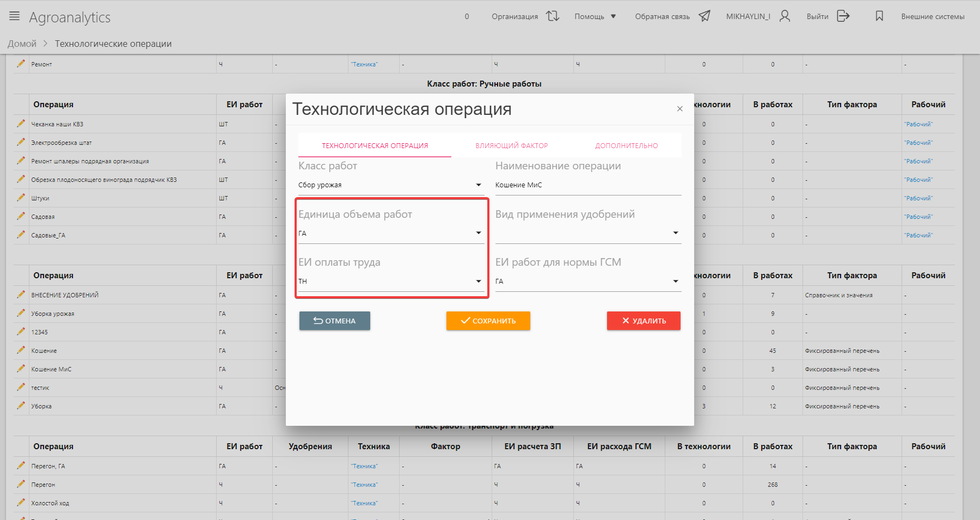Click the feedback paper plane icon

click(x=705, y=16)
